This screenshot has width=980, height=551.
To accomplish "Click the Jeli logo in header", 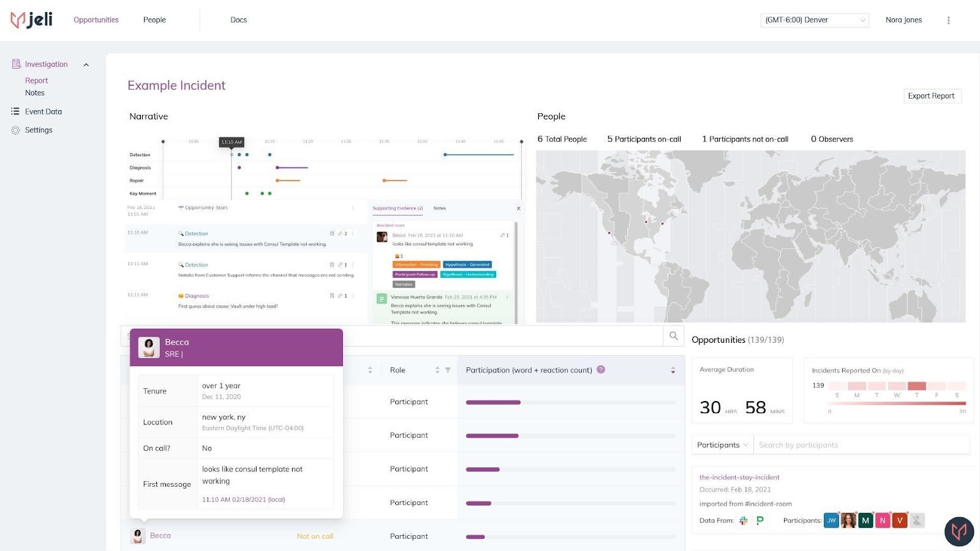I will [31, 20].
